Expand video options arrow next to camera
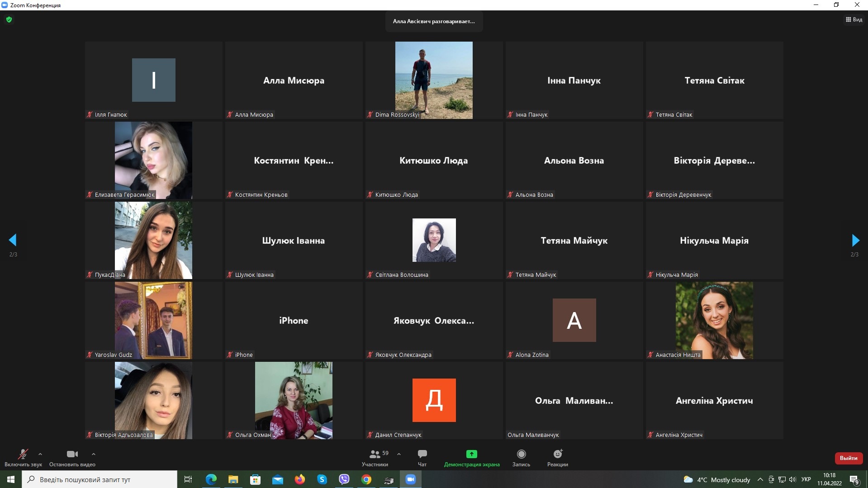This screenshot has width=868, height=488. [x=94, y=454]
